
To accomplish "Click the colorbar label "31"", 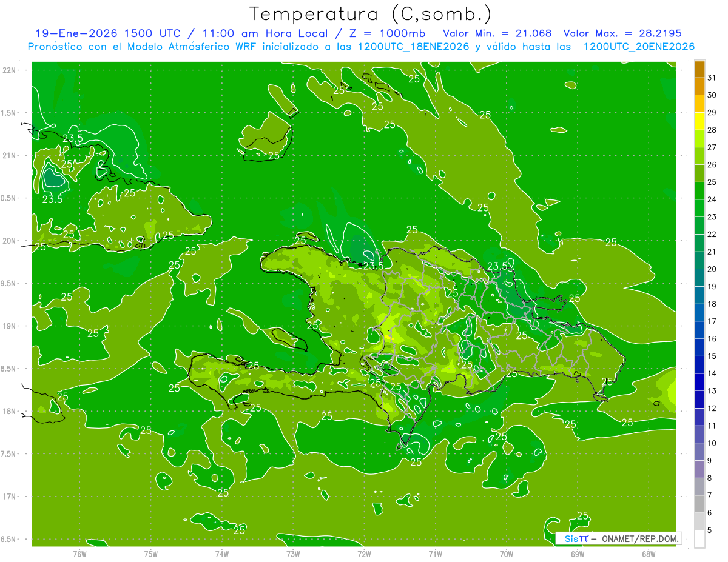I will coord(712,78).
